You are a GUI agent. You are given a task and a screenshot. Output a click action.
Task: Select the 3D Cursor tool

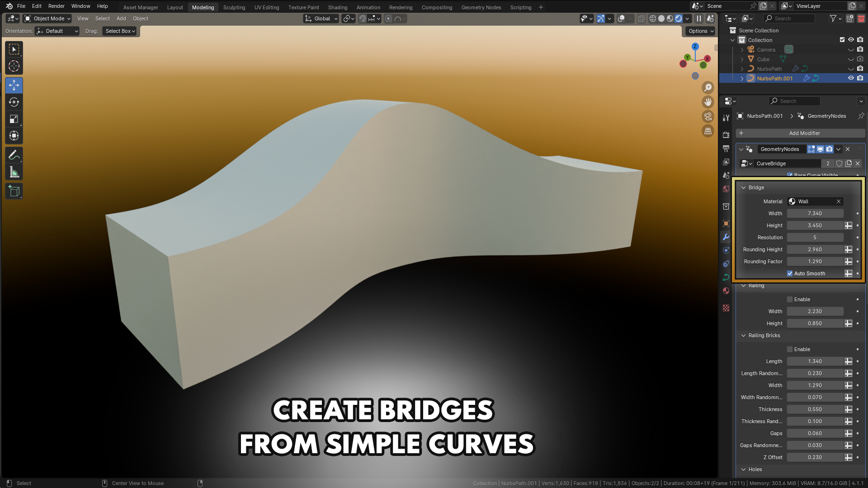pos(14,66)
